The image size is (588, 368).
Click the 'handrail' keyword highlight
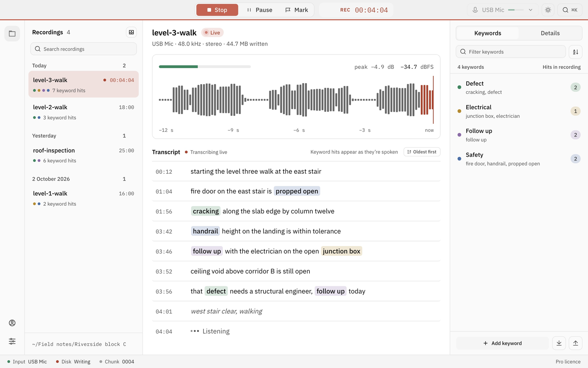point(205,231)
